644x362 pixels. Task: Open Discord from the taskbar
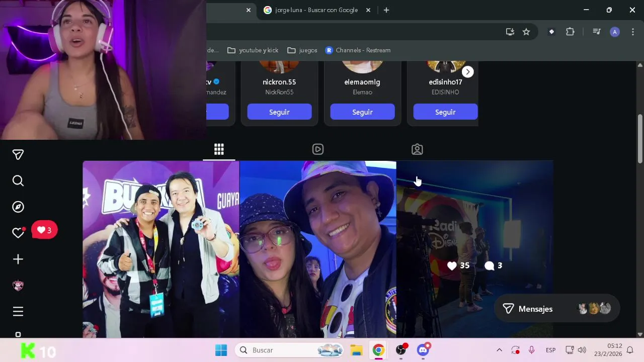(x=423, y=350)
